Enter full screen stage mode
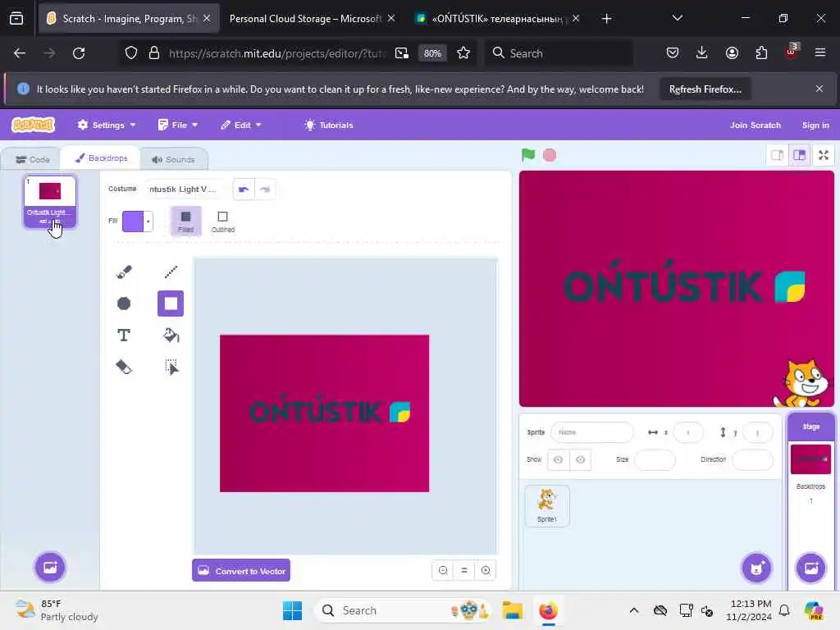Viewport: 840px width, 630px height. pyautogui.click(x=824, y=155)
